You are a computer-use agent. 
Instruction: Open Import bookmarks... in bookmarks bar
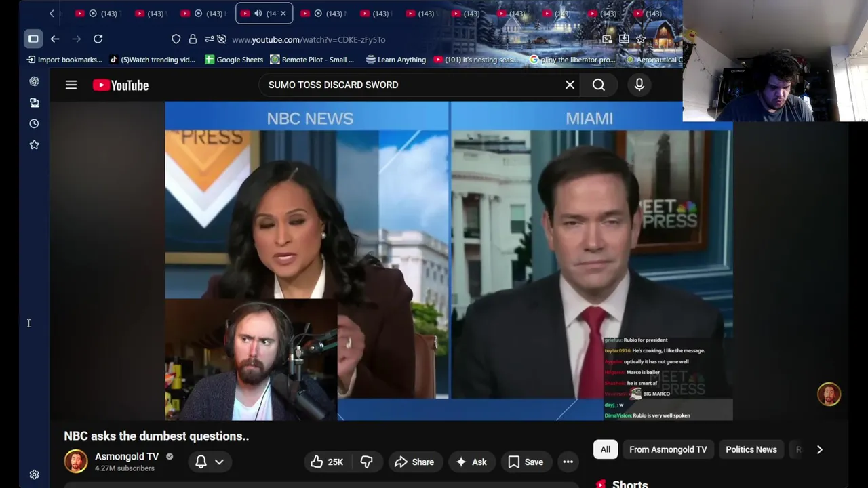point(64,60)
